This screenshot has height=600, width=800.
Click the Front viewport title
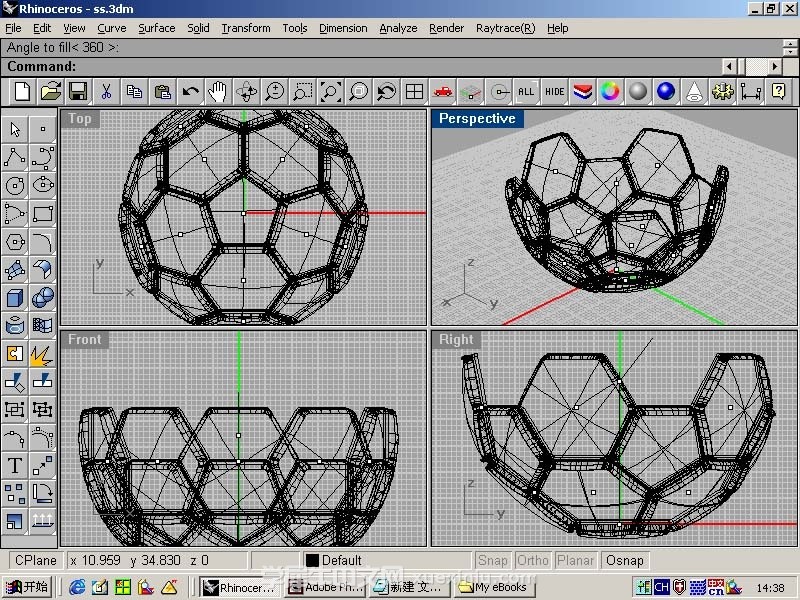[85, 339]
